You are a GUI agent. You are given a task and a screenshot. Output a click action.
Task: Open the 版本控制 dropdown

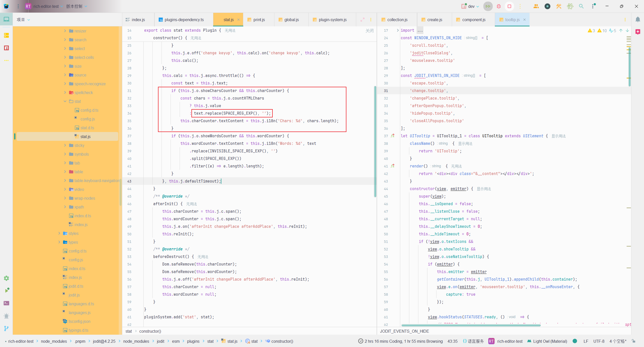[76, 6]
